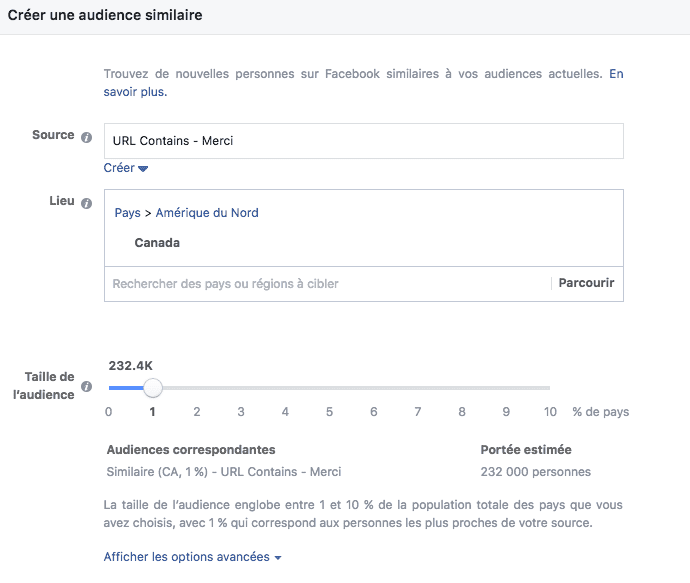
Task: Click the Source field URL Contains - Merci
Action: click(363, 141)
